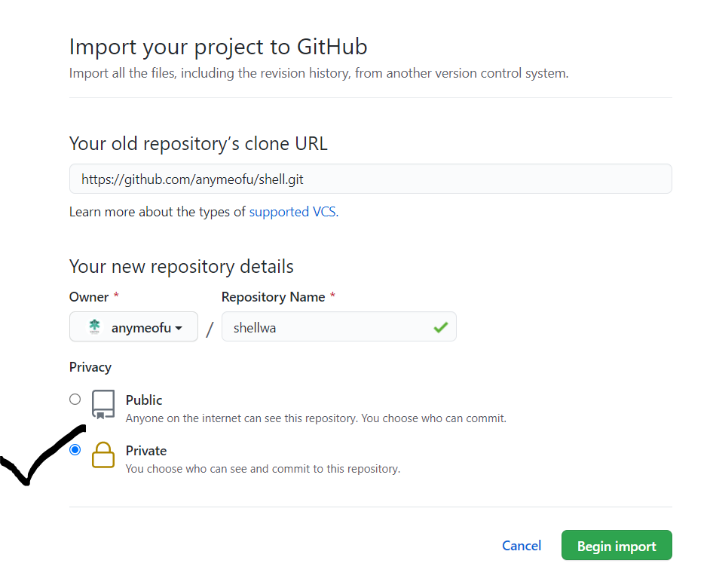The image size is (710, 588).
Task: Click the old repository clone URL field
Action: 370,179
